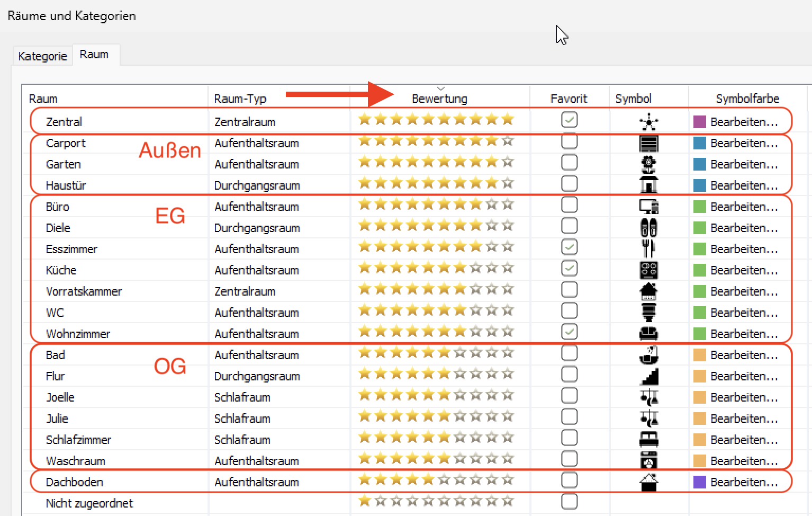
Task: Uncheck the Favorit checkbox for Wohnzimmer
Action: (x=570, y=332)
